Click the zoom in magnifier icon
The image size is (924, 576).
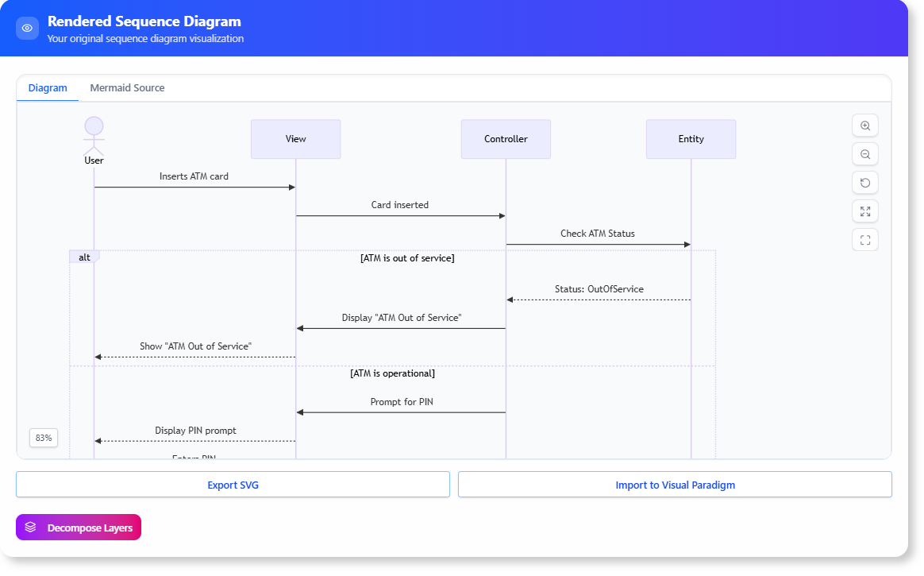[x=865, y=126]
